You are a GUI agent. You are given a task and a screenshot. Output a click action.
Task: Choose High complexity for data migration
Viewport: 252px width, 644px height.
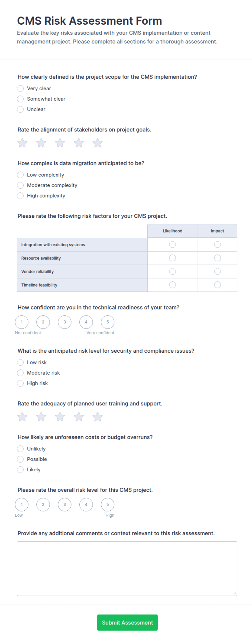20,196
